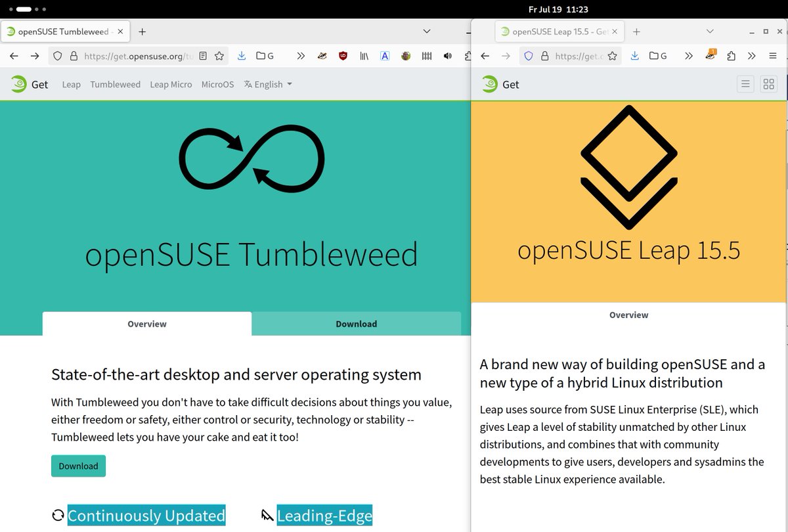788x532 pixels.
Task: Click the icon beside Leading-Edge
Action: pyautogui.click(x=267, y=516)
